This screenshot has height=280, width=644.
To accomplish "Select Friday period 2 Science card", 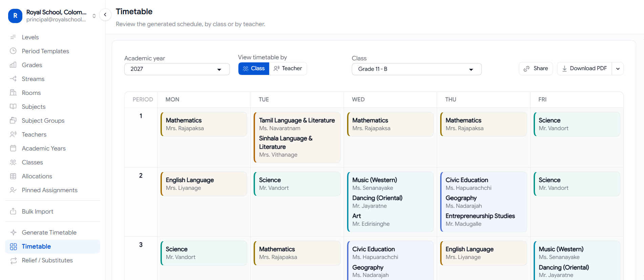I will tap(577, 184).
